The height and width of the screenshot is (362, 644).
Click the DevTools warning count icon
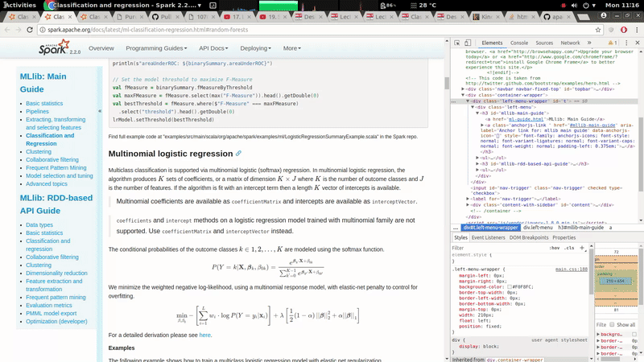coord(613,43)
